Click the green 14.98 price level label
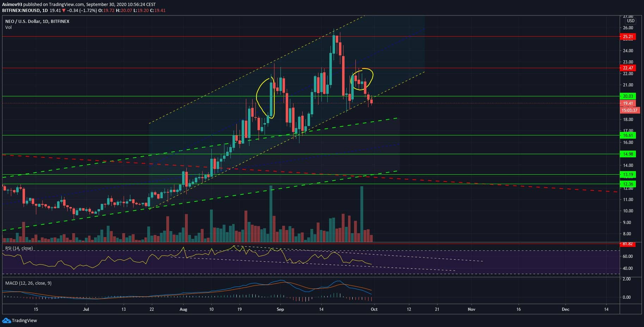The image size is (644, 327). click(x=628, y=154)
